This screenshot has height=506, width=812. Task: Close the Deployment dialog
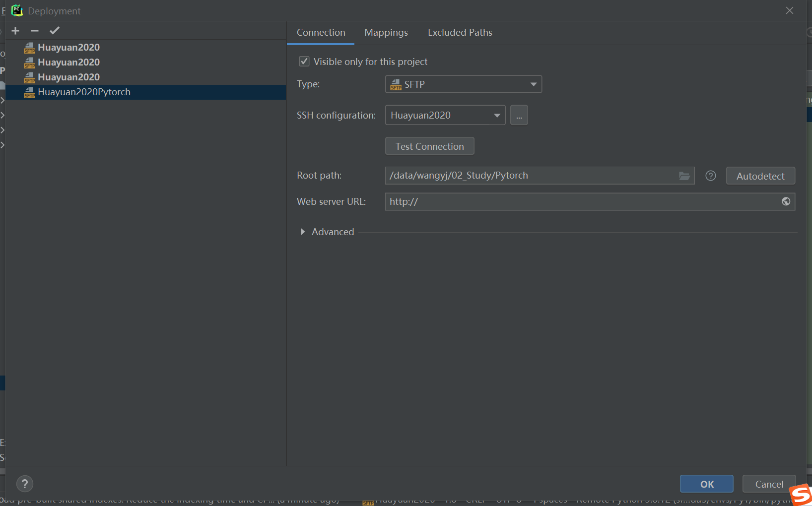790,10
